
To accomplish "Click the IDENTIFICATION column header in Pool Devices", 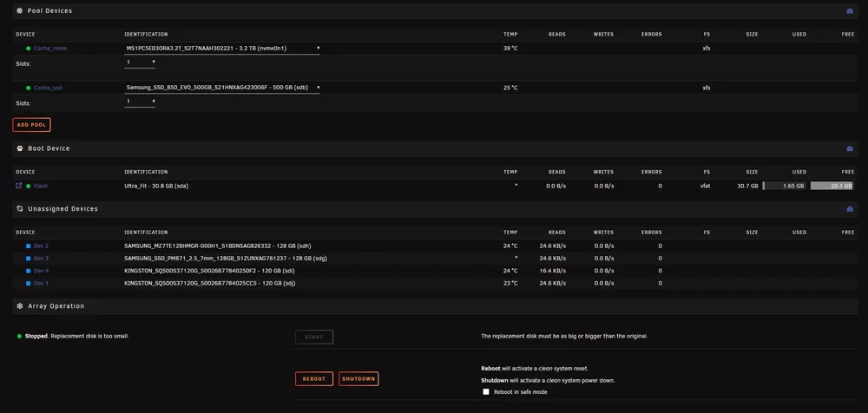I will 146,35.
